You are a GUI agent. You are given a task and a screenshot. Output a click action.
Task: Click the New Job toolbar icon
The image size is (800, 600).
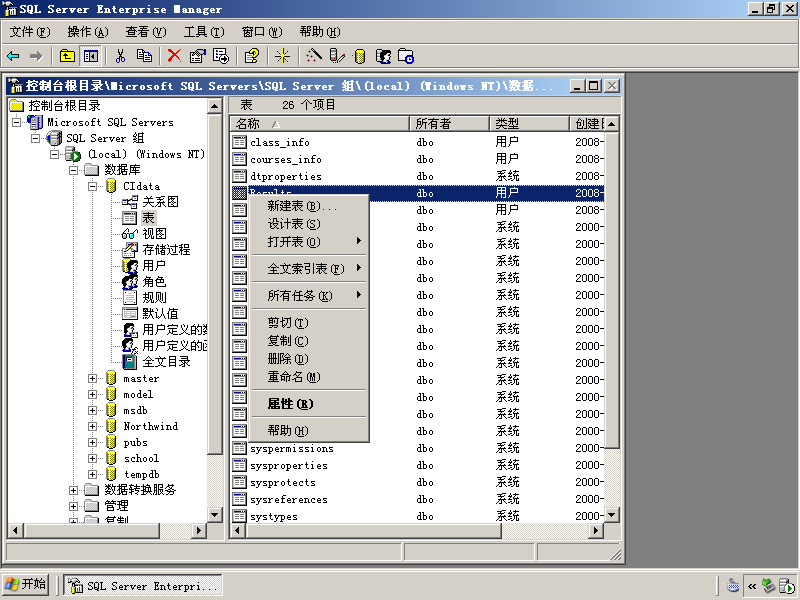(406, 56)
